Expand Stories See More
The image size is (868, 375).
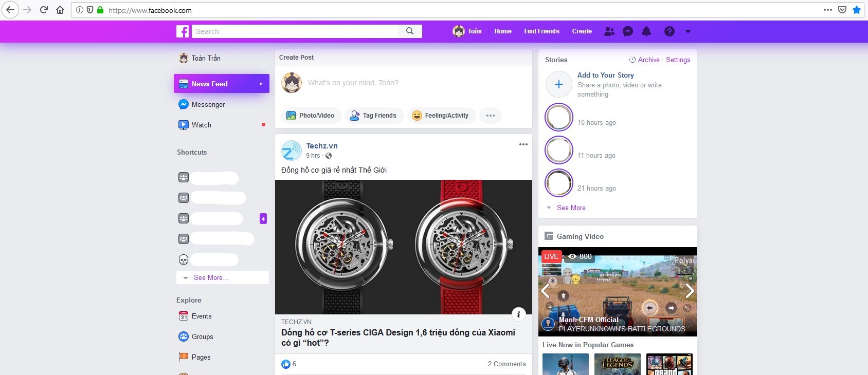[x=571, y=208]
